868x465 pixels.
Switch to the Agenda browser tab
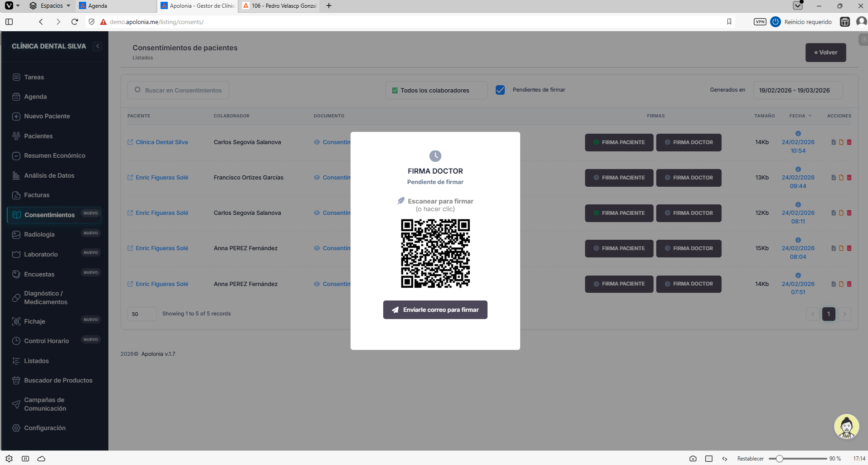click(116, 6)
